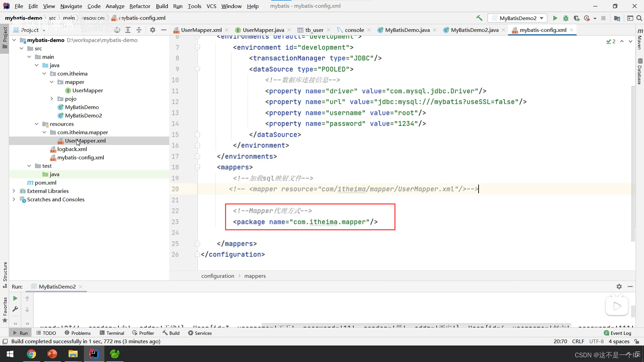The image size is (644, 362).
Task: Go to previous highlighted problem arrow
Action: tap(622, 41)
